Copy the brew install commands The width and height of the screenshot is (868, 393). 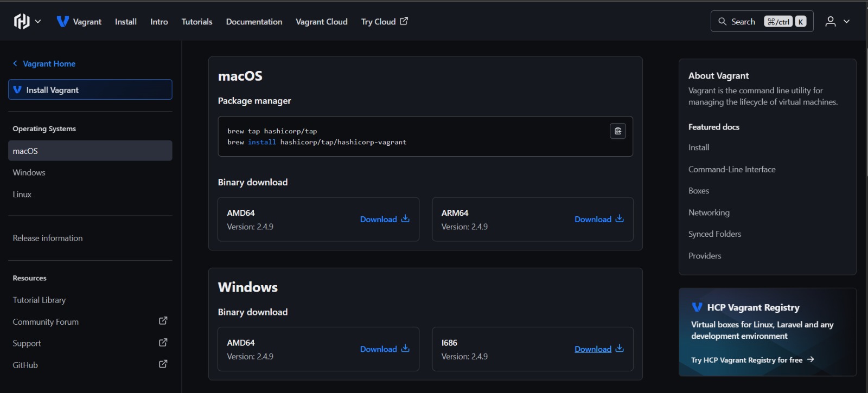click(617, 131)
